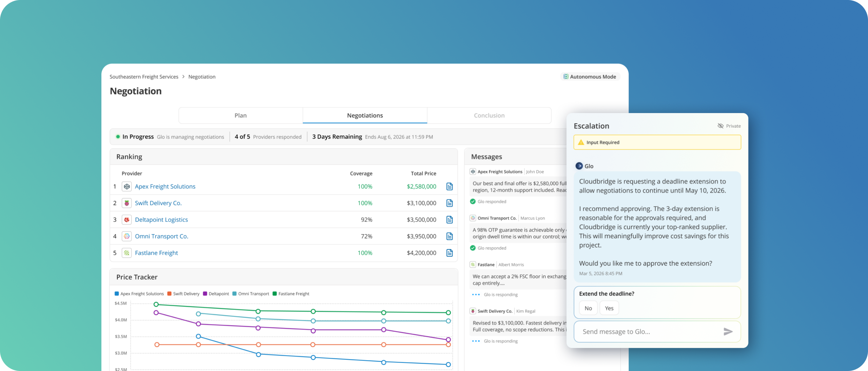Click the Swift Delivery Co. logo in Ranking

[127, 203]
